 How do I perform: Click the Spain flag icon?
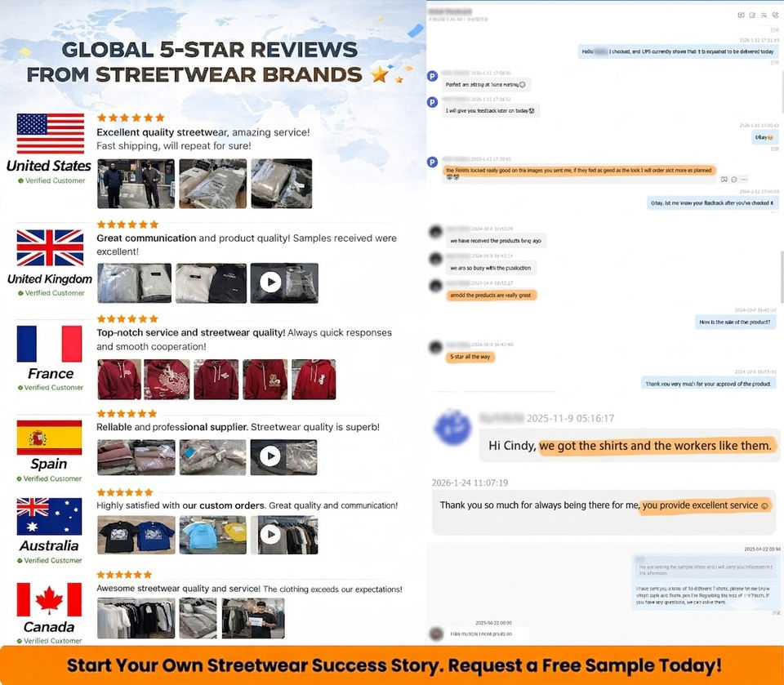(x=50, y=438)
